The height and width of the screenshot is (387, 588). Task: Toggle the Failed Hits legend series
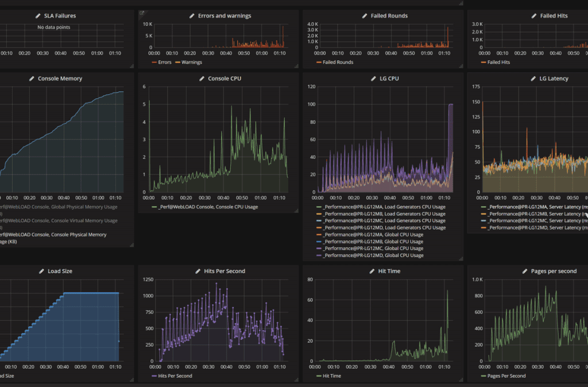498,62
